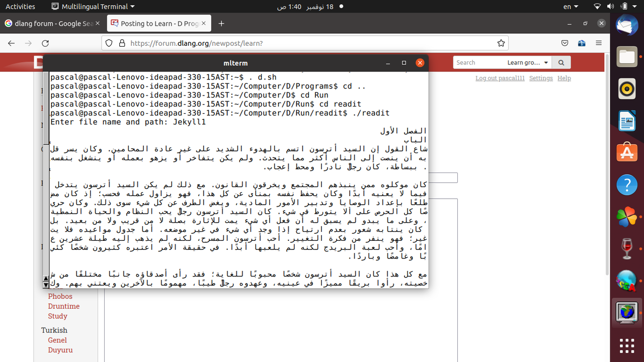Click the mlterm title bar
This screenshot has height=362, width=644.
(235, 63)
